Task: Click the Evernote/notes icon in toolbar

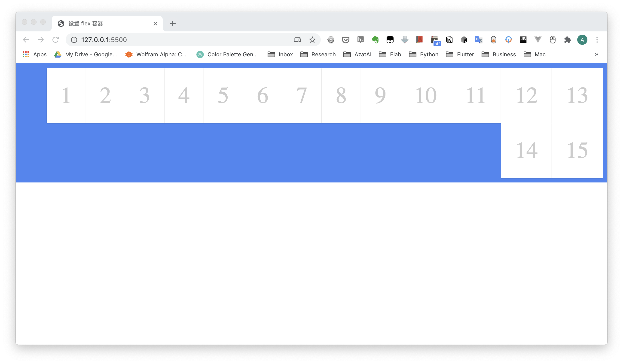Action: [x=374, y=40]
